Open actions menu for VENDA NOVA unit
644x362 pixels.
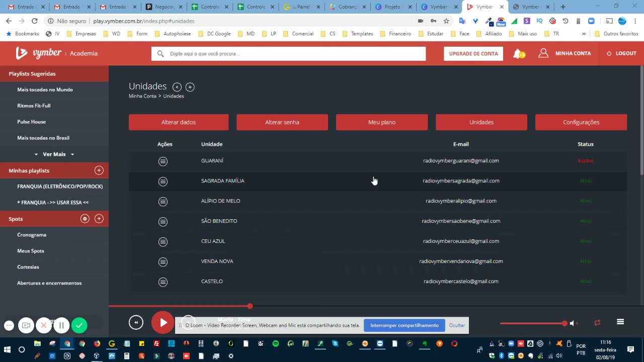(163, 261)
